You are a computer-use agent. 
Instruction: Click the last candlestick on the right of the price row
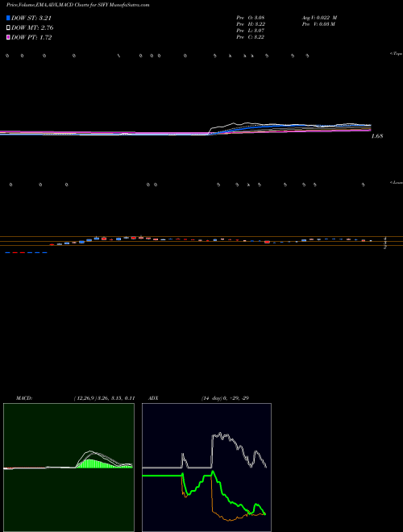tap(371, 240)
